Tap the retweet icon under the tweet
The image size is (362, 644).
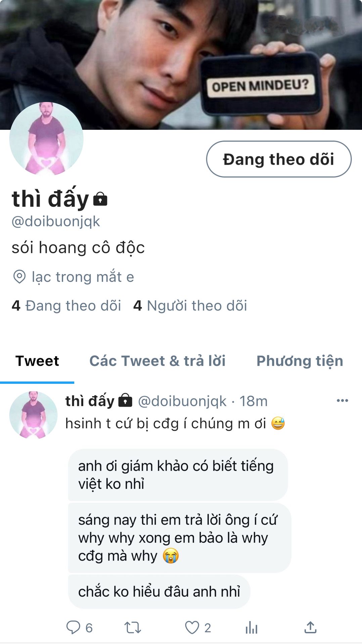133,627
